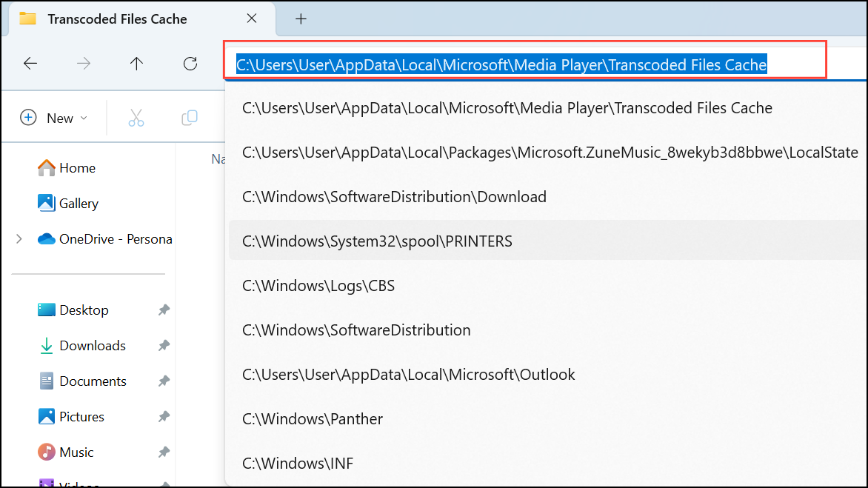Click the pin icon beside Pictures
The width and height of the screenshot is (868, 488).
[x=164, y=417]
